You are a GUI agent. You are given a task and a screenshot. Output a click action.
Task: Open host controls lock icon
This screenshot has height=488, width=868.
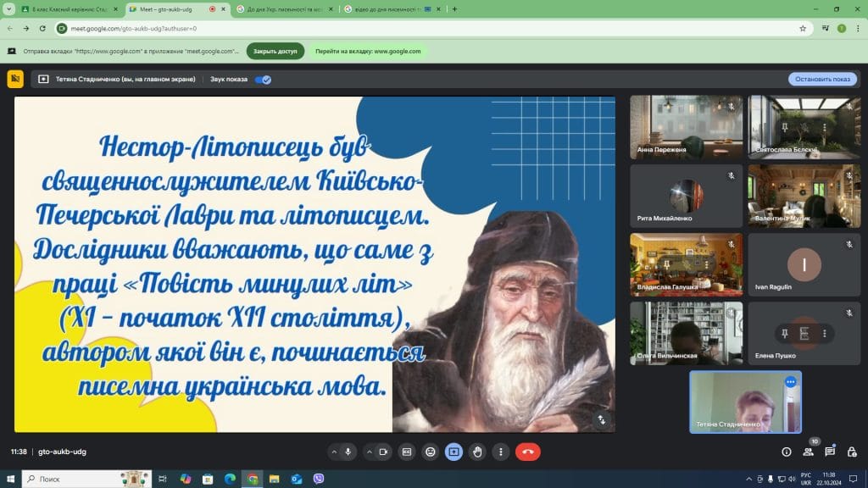click(x=852, y=452)
